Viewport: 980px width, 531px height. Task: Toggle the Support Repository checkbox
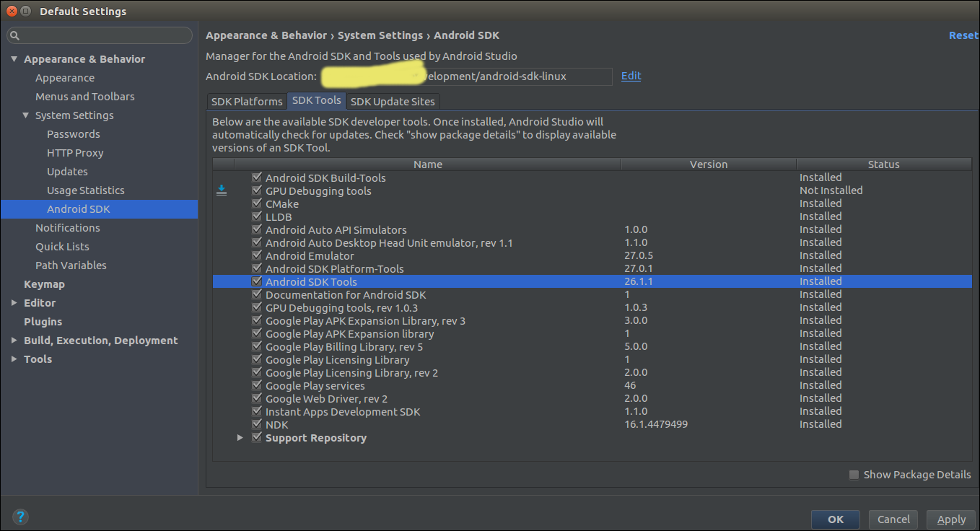(256, 437)
